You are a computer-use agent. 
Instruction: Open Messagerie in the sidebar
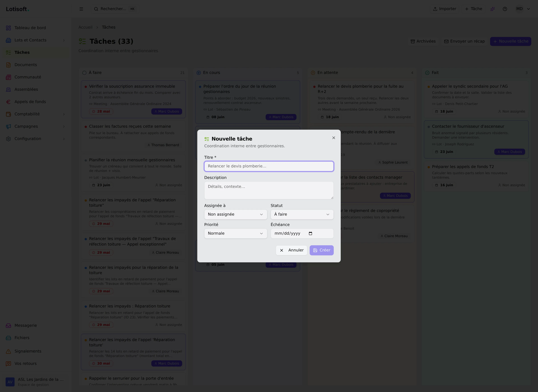[x=36, y=326]
